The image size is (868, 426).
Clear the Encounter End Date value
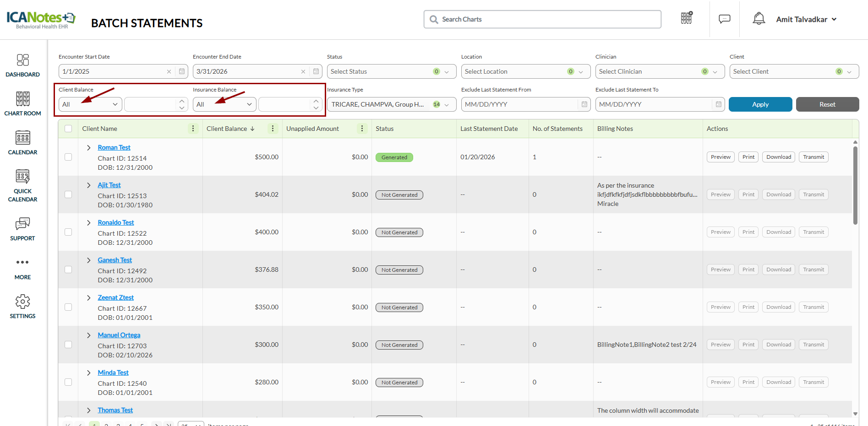303,71
